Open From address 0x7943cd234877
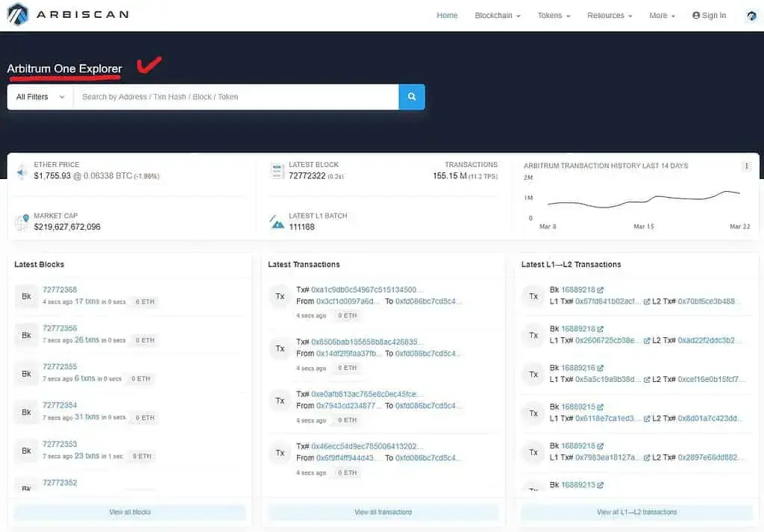This screenshot has width=764, height=532. pyautogui.click(x=348, y=406)
